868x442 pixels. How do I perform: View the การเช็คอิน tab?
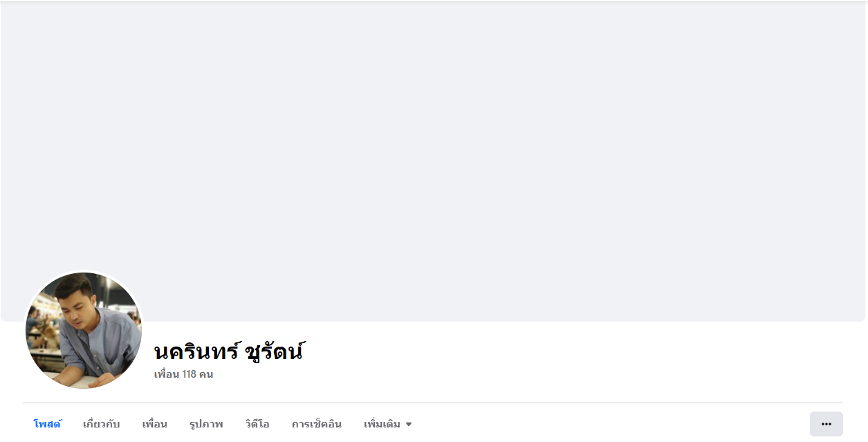click(x=317, y=424)
